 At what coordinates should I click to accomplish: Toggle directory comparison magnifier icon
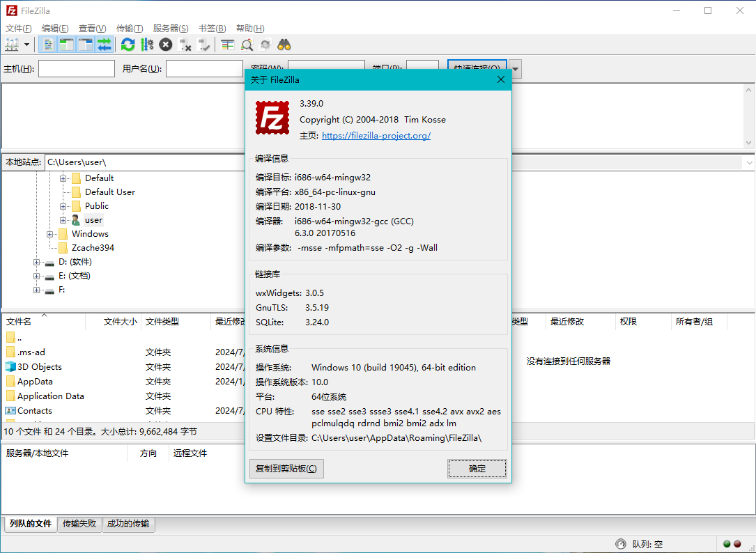247,45
